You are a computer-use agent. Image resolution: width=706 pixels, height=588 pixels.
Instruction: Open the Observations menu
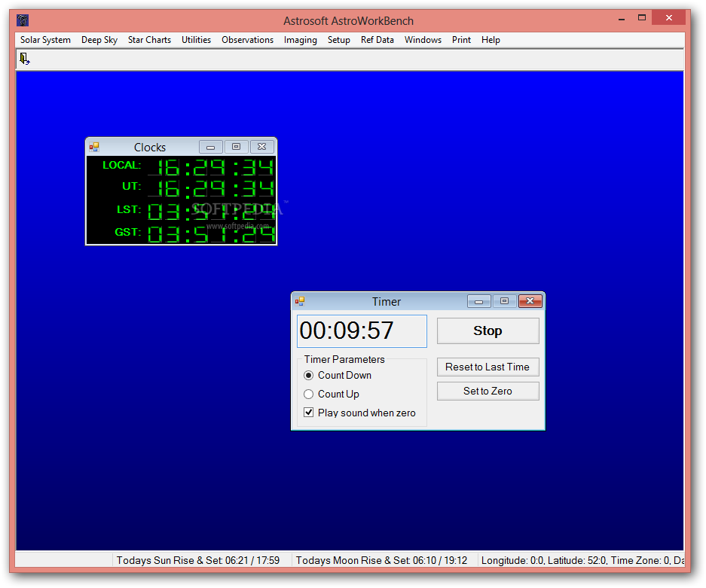pyautogui.click(x=248, y=40)
